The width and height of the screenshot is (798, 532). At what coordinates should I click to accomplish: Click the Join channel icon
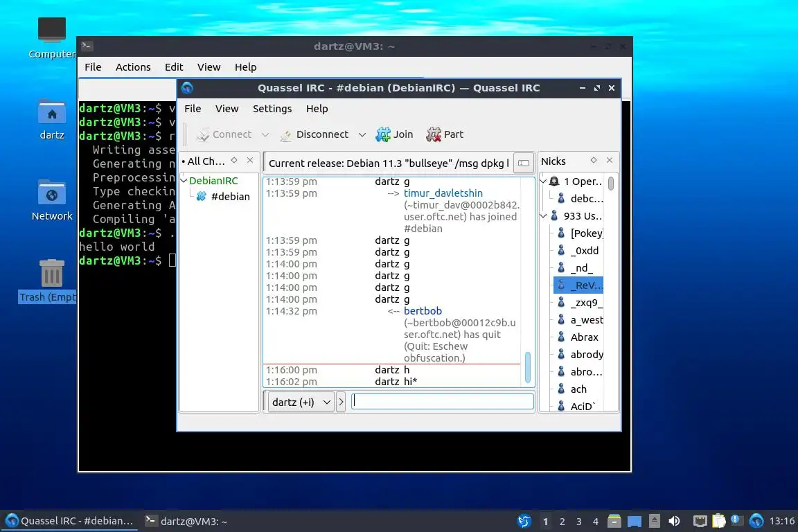tap(382, 134)
